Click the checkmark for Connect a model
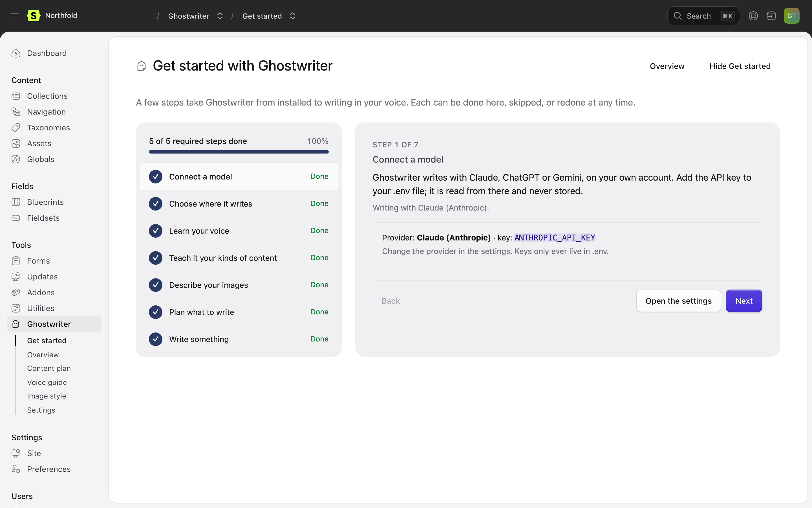 [156, 177]
